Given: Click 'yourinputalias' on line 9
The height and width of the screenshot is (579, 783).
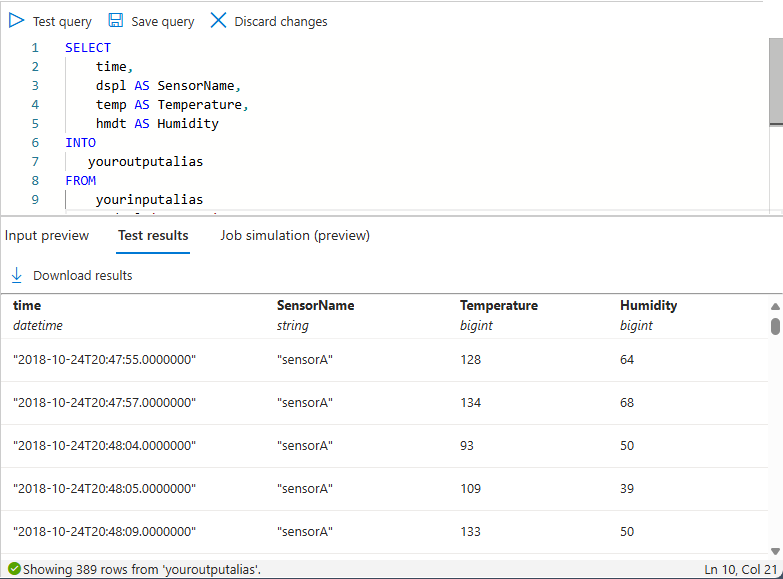Looking at the screenshot, I should (x=149, y=199).
